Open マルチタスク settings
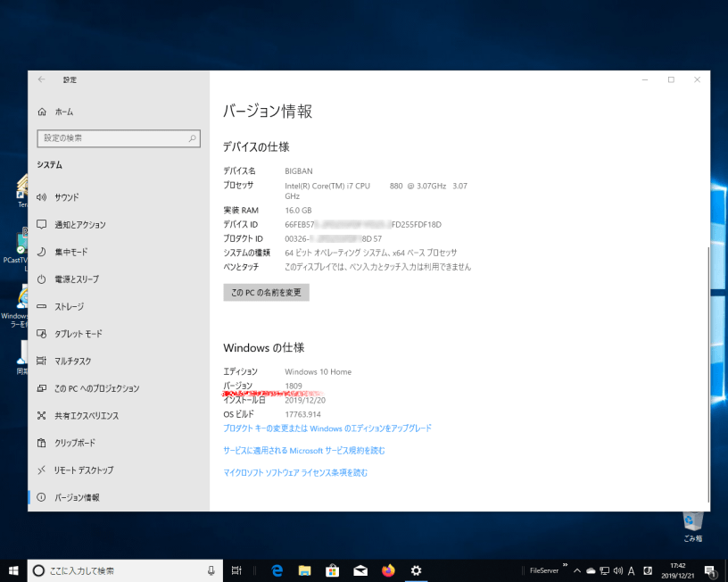Screen dimensions: 728x582 pos(119,361)
